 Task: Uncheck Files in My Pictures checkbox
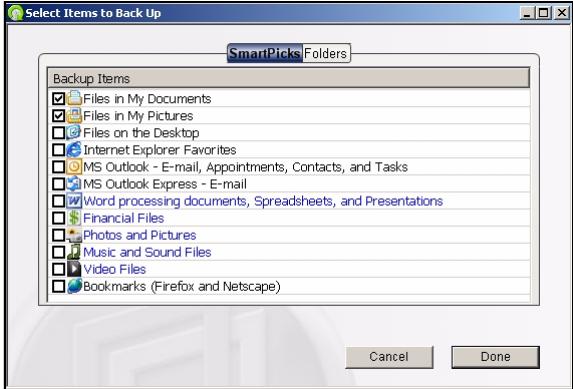(58, 116)
